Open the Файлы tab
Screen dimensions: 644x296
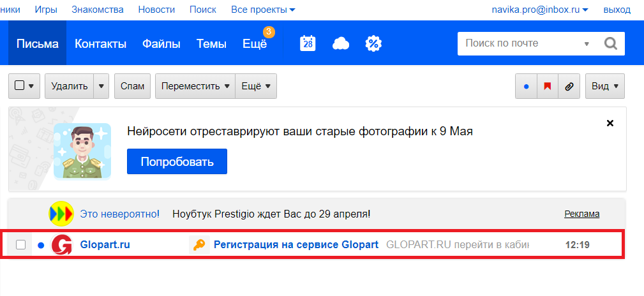pyautogui.click(x=161, y=43)
